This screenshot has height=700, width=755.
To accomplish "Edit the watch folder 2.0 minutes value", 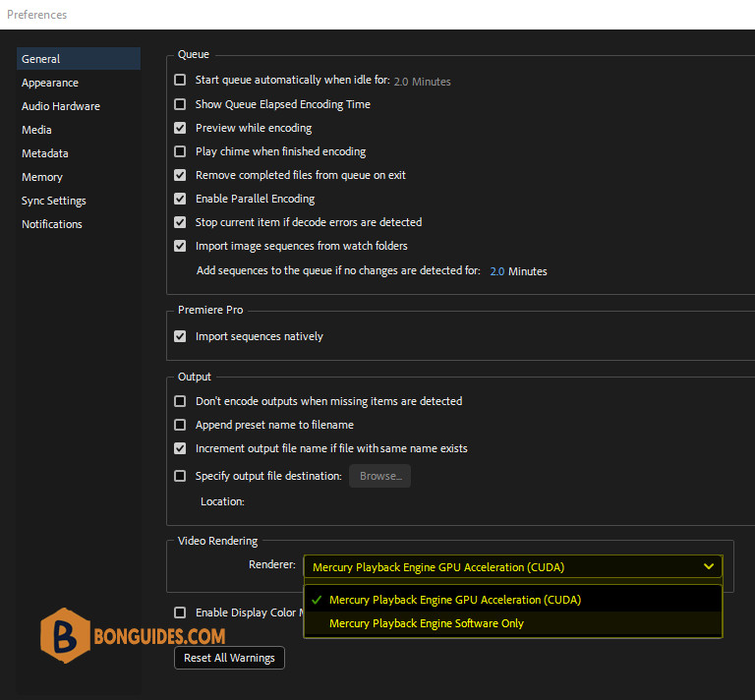I will 496,271.
